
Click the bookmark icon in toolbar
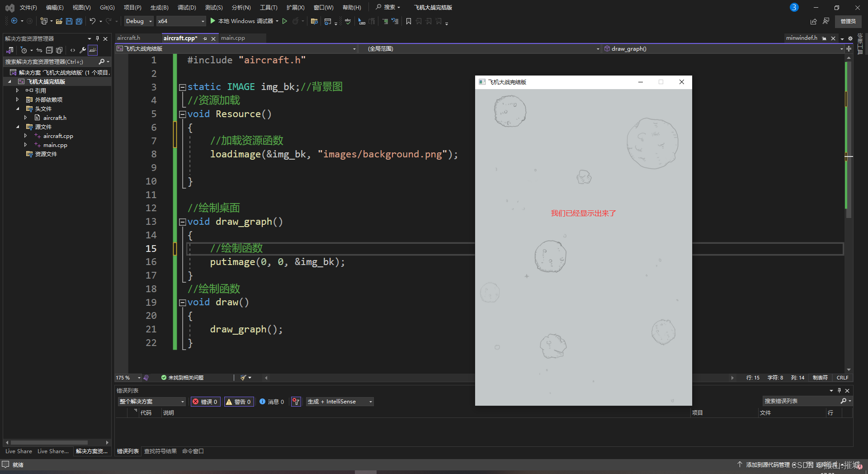(409, 21)
